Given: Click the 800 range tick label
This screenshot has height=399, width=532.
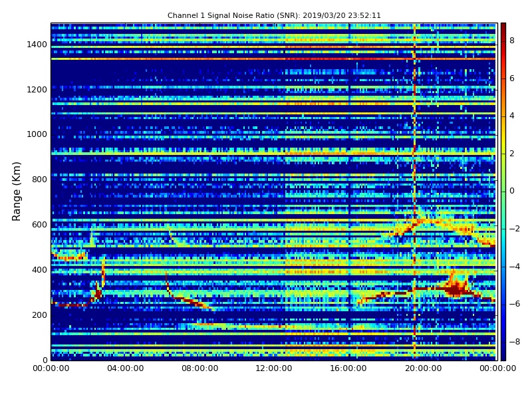Looking at the screenshot, I should (39, 180).
